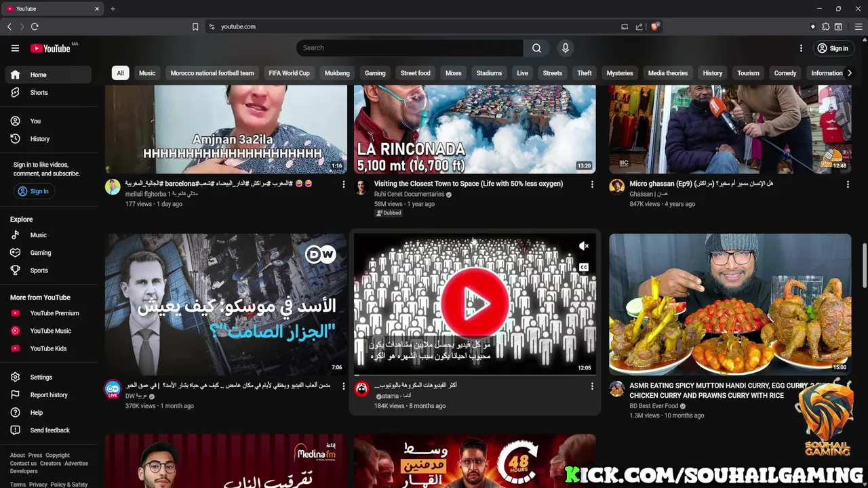Open Send feedback in sidebar
The width and height of the screenshot is (868, 488).
click(x=47, y=430)
